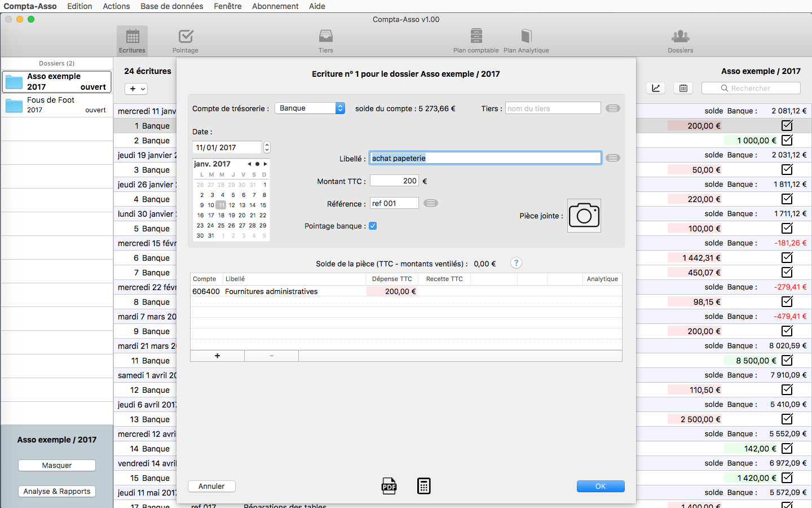The height and width of the screenshot is (508, 812).
Task: Click the camera icon for Pièce jointe
Action: pos(584,216)
